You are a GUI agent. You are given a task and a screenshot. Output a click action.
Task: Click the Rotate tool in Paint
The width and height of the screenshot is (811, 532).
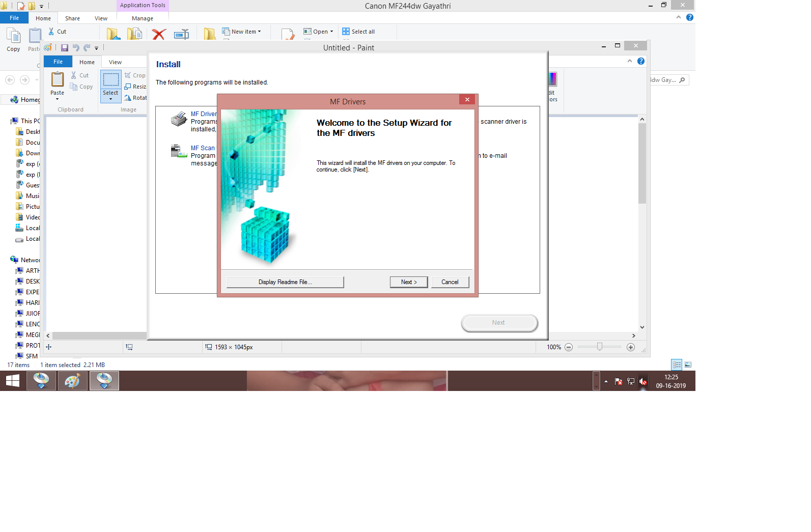tap(135, 98)
